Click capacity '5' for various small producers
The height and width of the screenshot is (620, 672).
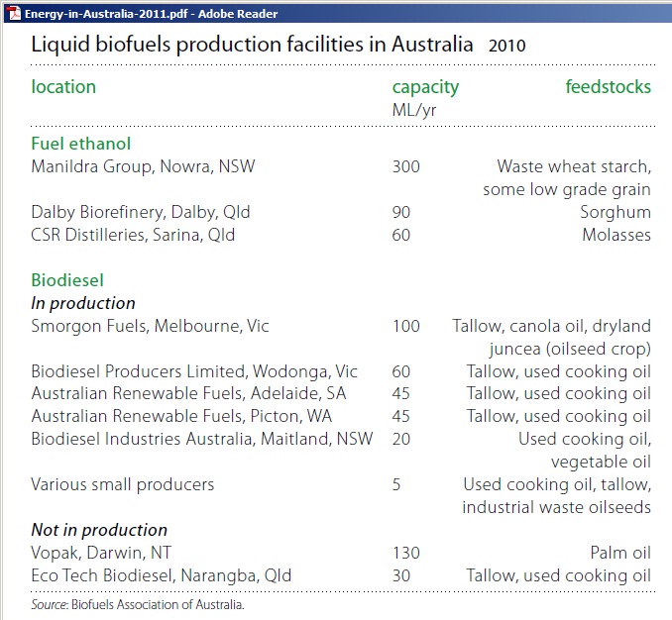396,484
